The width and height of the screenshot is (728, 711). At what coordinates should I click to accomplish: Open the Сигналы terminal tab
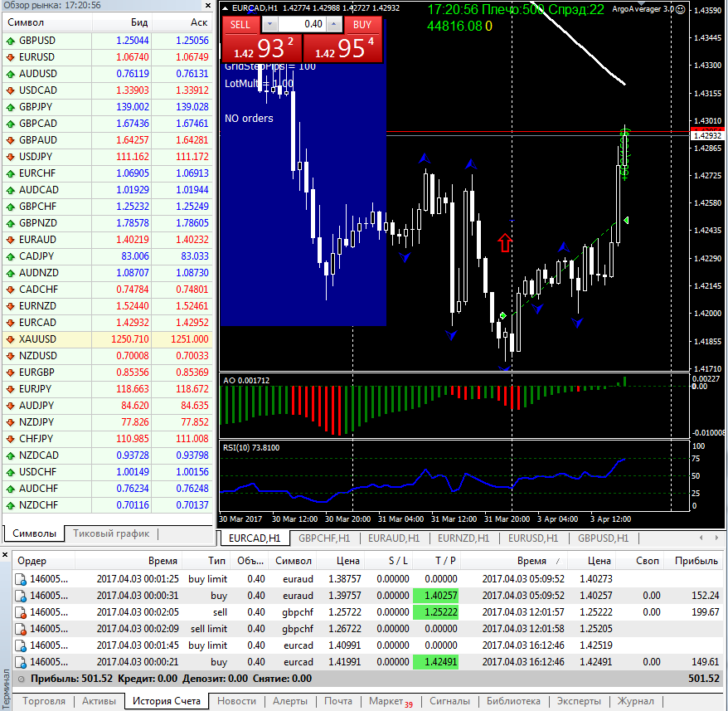[x=449, y=701]
